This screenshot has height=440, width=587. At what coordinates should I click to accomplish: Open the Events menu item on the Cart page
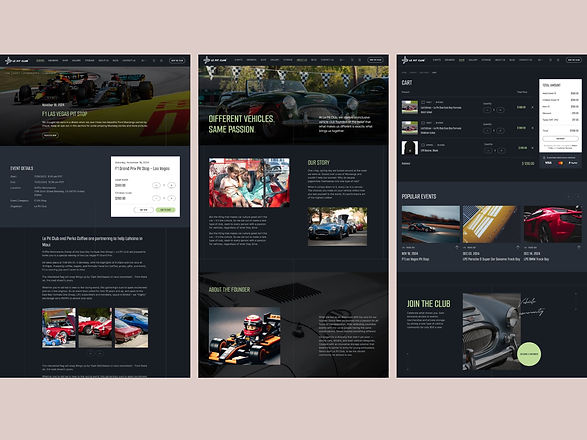click(437, 60)
